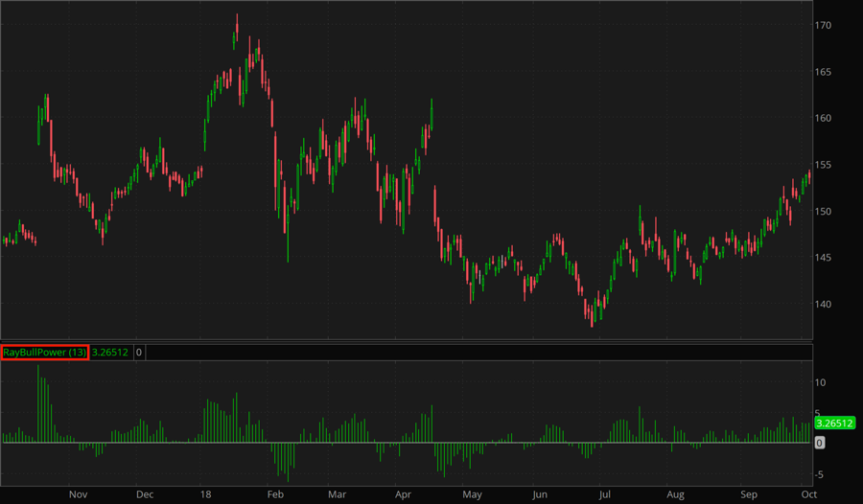Click the Nov label on time axis

point(79,494)
